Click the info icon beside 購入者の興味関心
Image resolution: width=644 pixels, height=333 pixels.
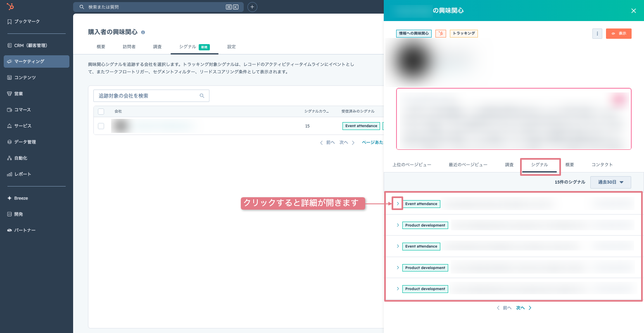(143, 32)
